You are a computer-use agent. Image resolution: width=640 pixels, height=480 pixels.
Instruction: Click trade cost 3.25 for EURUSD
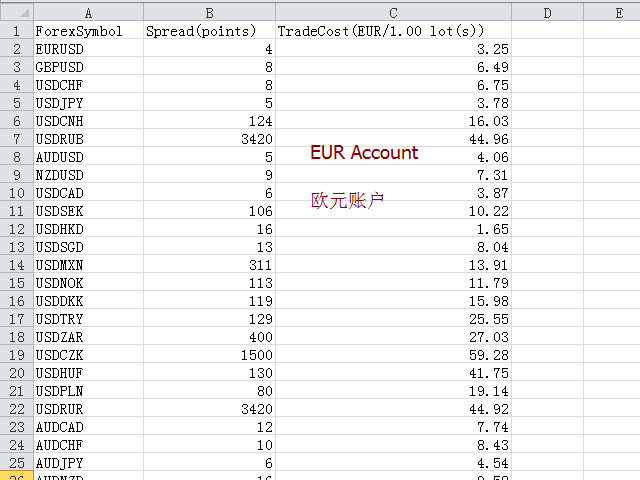pyautogui.click(x=393, y=49)
